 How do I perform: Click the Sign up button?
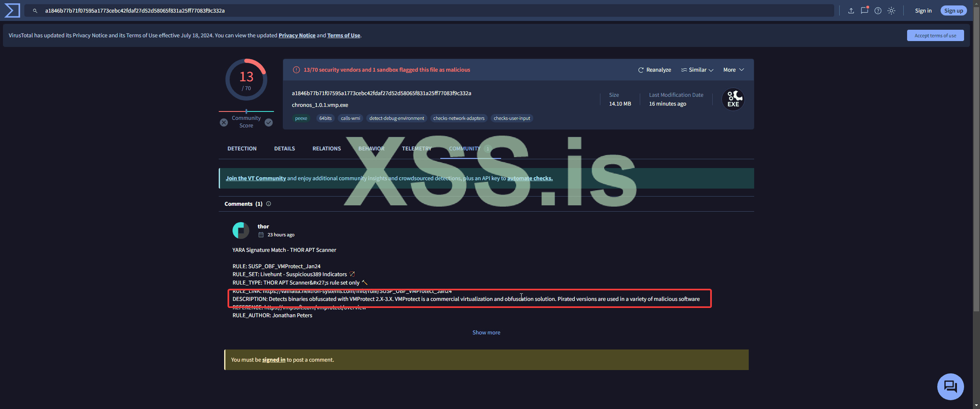click(x=954, y=11)
